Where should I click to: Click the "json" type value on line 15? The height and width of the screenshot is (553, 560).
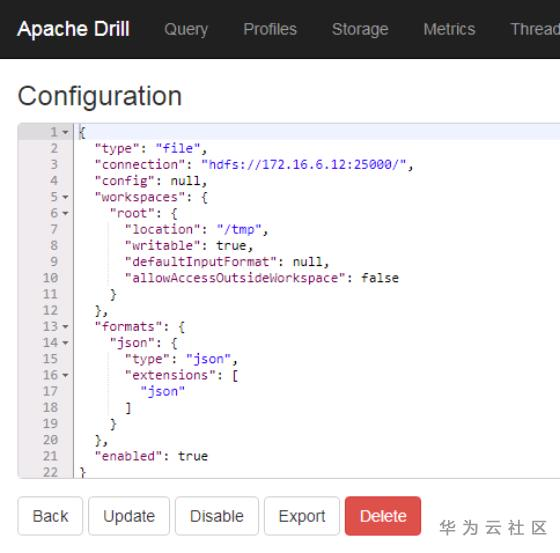click(209, 359)
